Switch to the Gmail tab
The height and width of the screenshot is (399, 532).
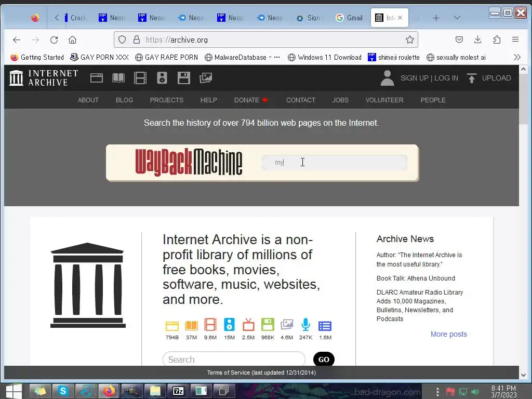349,18
